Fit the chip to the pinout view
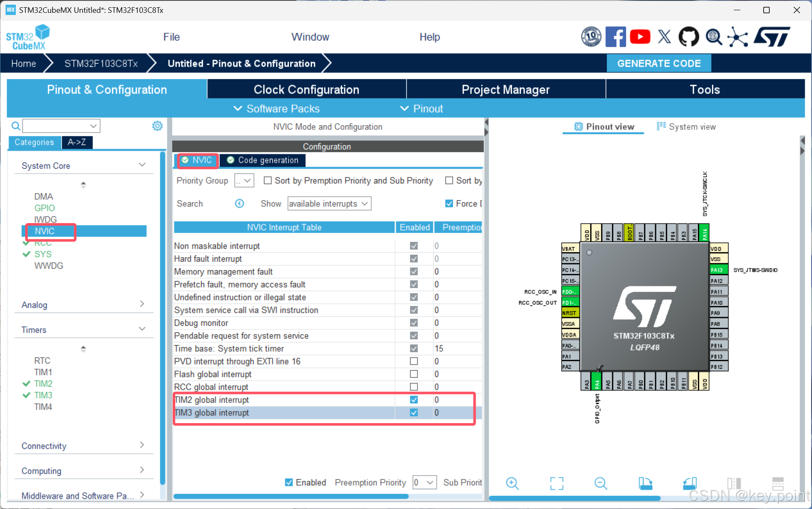Viewport: 812px width, 509px height. coord(556,483)
